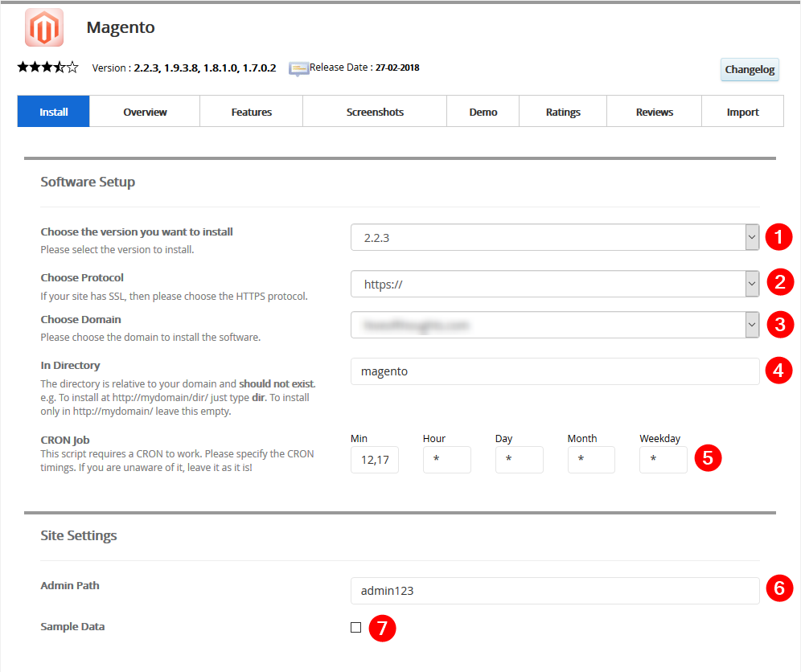Open the version 2.2.3 dropdown
Screen dimensions: 801x672
point(555,237)
